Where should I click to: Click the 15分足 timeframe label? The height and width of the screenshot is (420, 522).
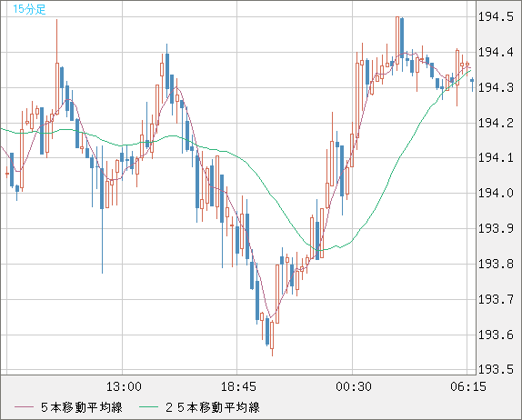pyautogui.click(x=29, y=9)
